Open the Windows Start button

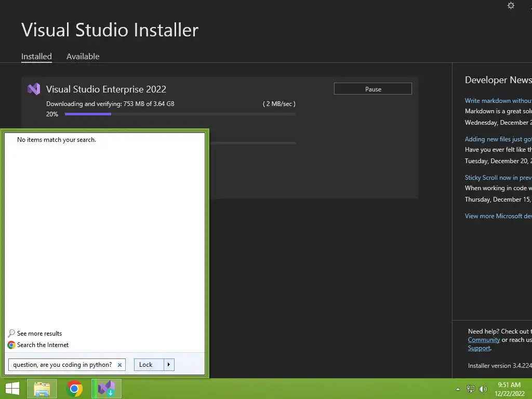[12, 389]
